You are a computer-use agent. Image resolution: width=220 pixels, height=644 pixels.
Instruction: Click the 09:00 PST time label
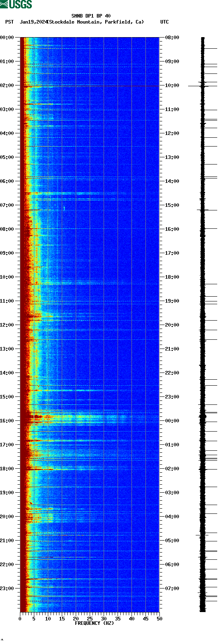click(x=7, y=253)
